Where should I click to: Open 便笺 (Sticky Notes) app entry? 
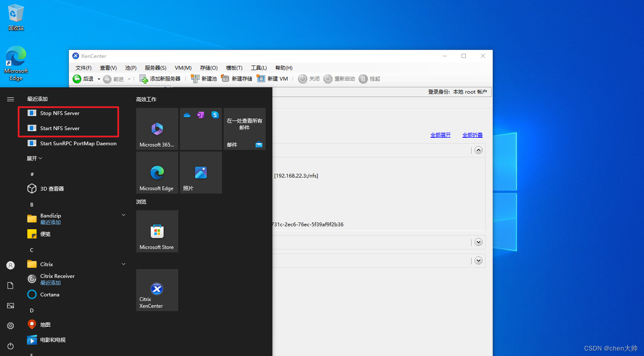tap(76, 234)
